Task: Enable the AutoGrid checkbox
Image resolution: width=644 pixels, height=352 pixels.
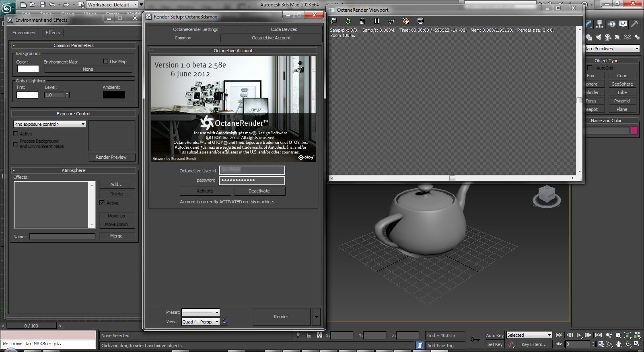Action: click(590, 68)
